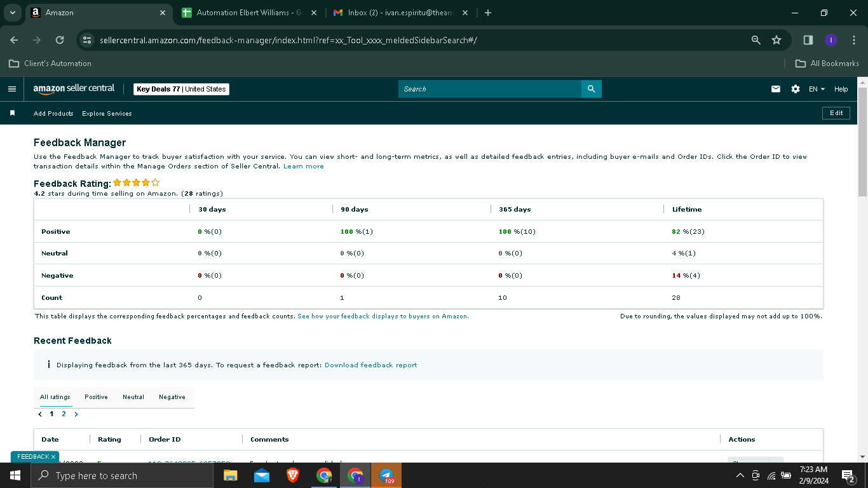Expand the Chrome tab search dropdown
This screenshot has width=868, height=488.
click(13, 13)
